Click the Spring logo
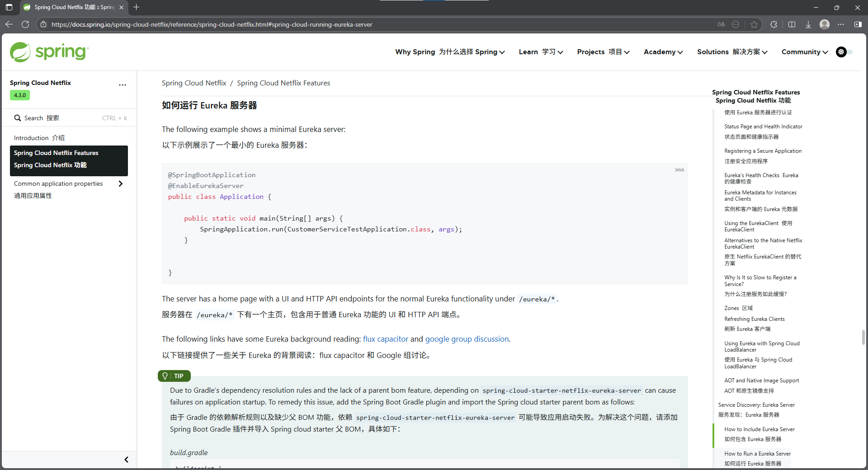This screenshot has width=868, height=470. [50, 52]
